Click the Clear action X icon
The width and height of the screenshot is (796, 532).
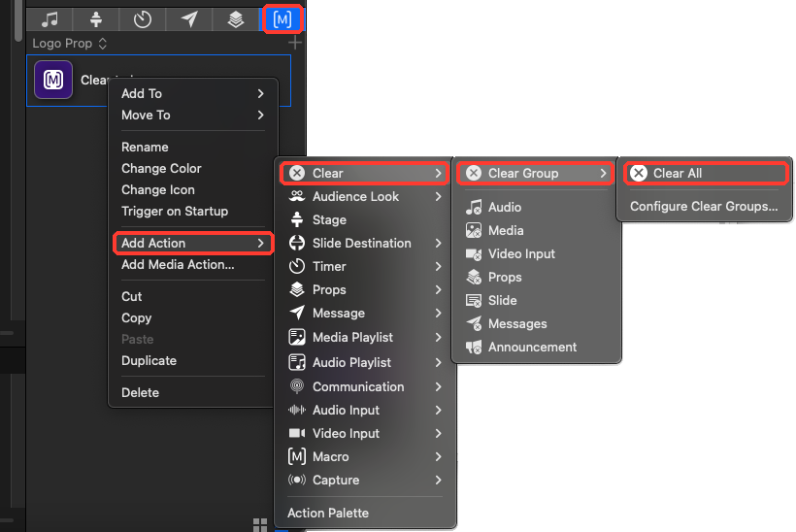(x=297, y=173)
